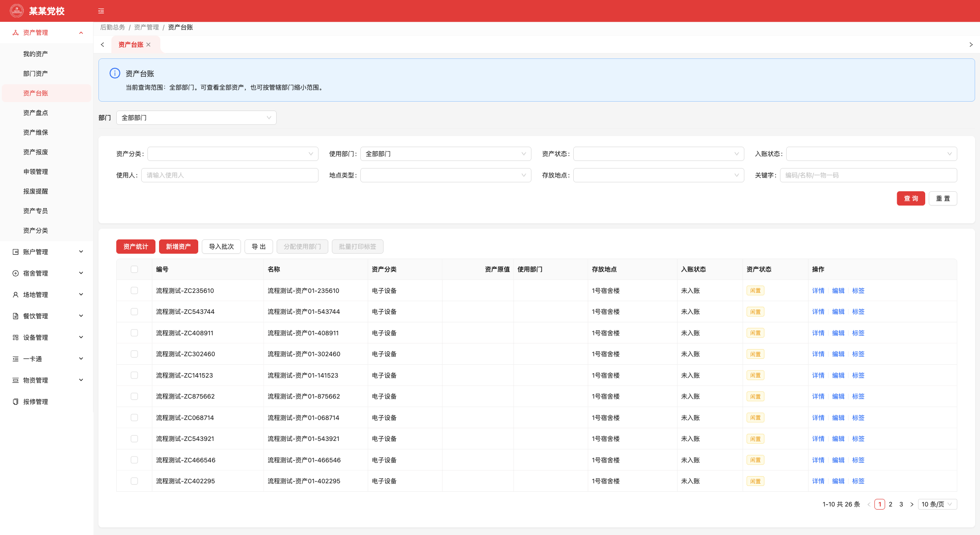
Task: Click the 一卡通 sidebar icon
Action: (16, 359)
